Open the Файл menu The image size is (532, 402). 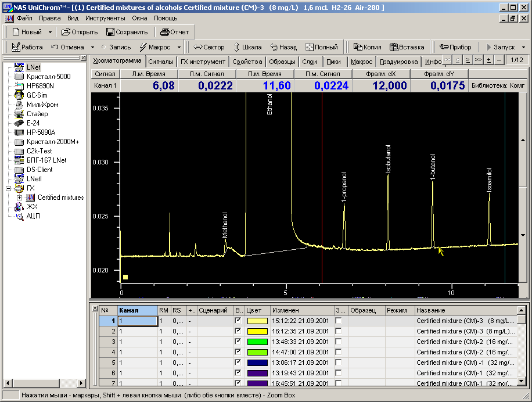[24, 18]
